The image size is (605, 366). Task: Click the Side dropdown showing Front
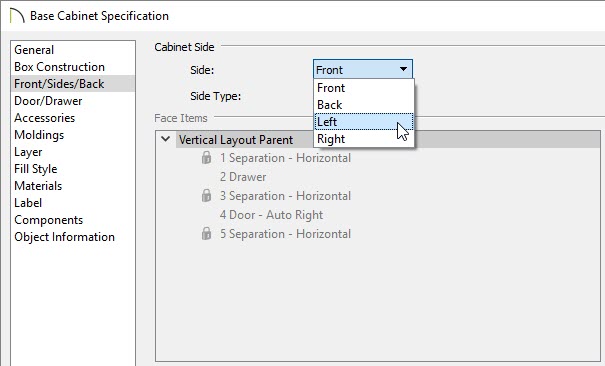(x=363, y=69)
